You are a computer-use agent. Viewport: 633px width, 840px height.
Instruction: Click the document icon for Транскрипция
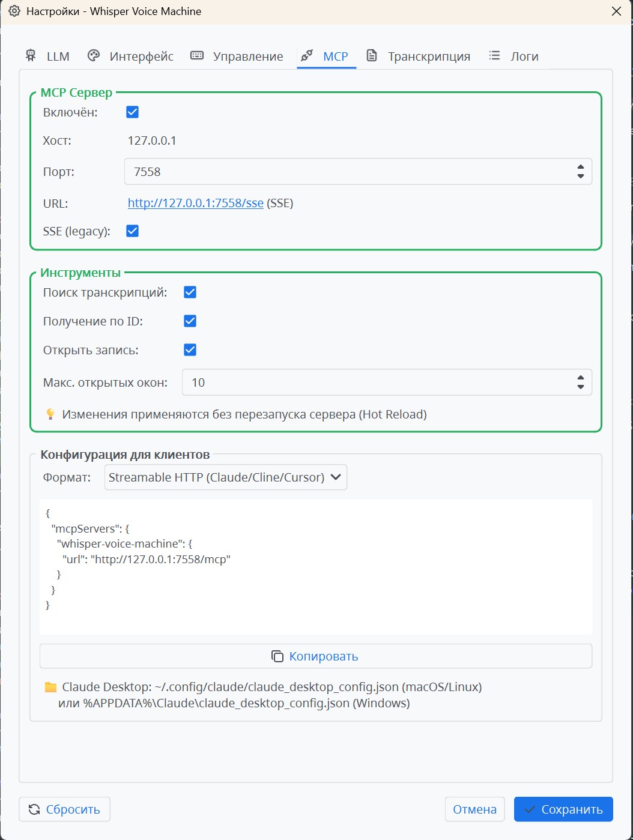(x=372, y=56)
